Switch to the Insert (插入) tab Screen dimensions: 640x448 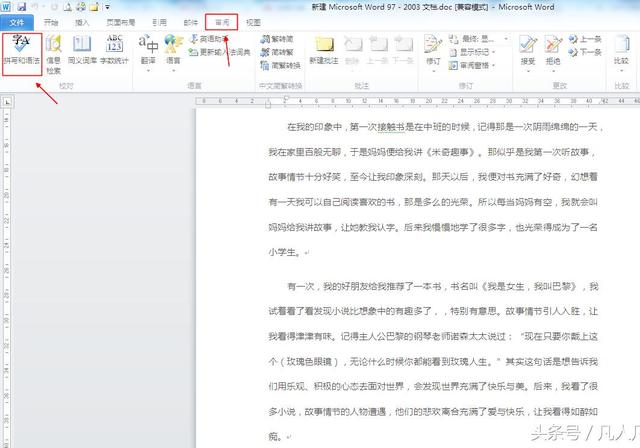82,22
